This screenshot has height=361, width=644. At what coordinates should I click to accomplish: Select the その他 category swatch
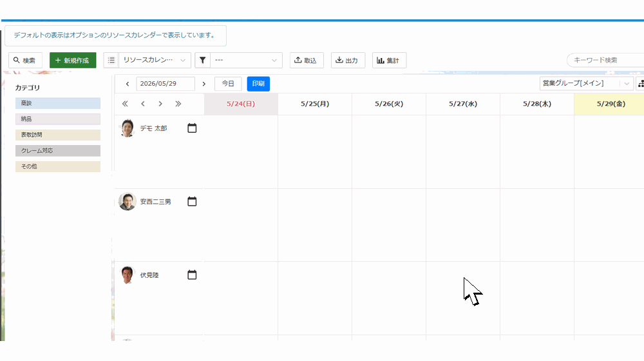pyautogui.click(x=58, y=166)
